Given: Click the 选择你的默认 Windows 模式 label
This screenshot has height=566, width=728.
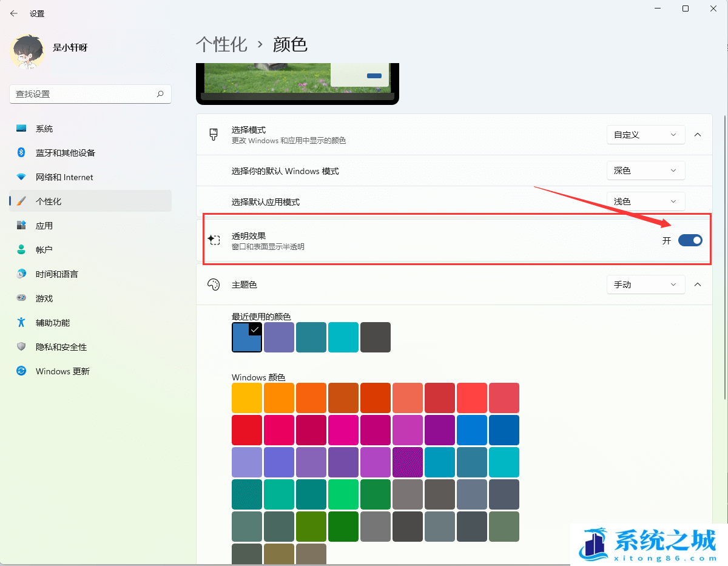Looking at the screenshot, I should (x=285, y=171).
